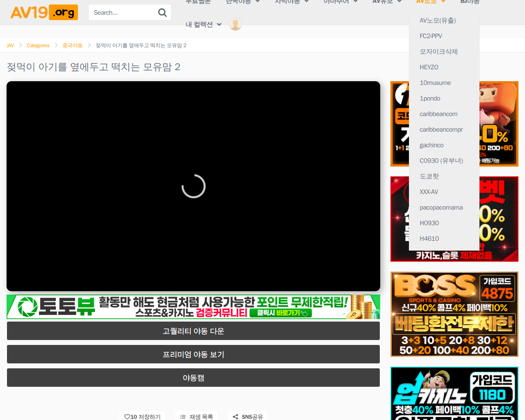Click the 토토뷰 banner ad
525x420 pixels.
tap(193, 307)
